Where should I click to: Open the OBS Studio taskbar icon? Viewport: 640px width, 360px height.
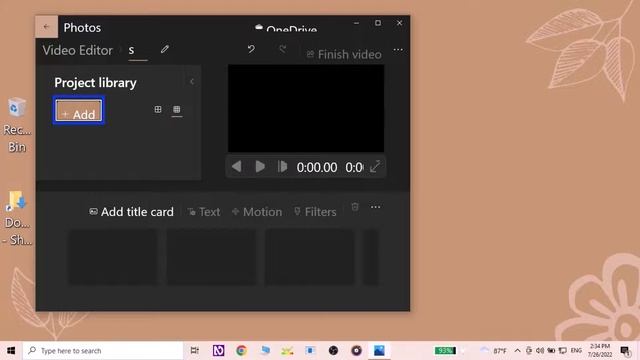[x=333, y=351]
